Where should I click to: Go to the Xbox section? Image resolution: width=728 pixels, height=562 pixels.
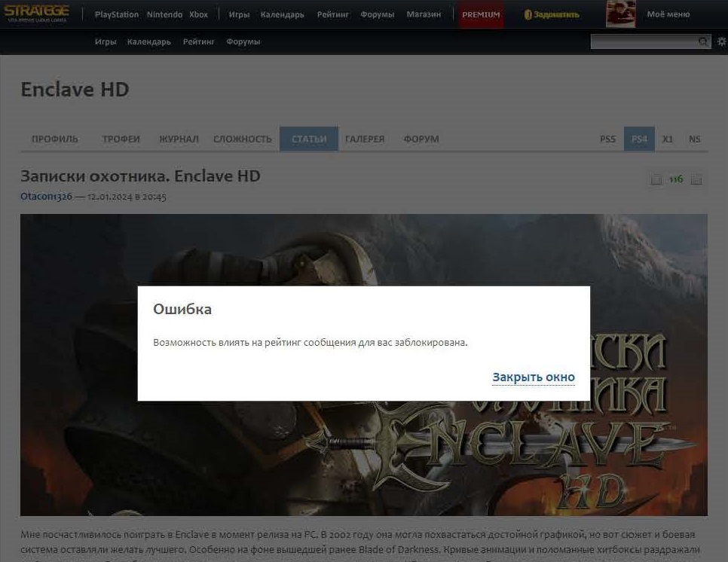pyautogui.click(x=198, y=14)
